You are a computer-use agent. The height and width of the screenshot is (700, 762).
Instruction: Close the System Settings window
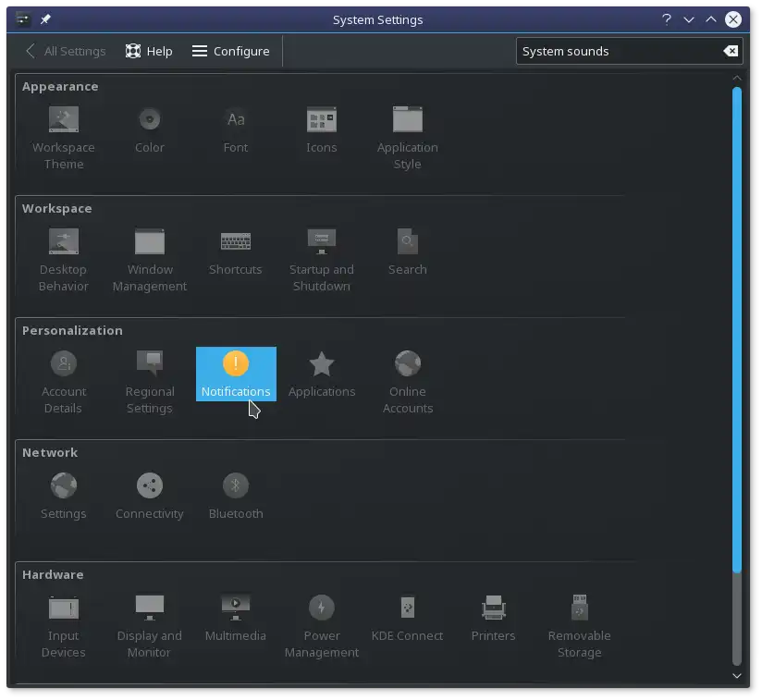tap(733, 19)
